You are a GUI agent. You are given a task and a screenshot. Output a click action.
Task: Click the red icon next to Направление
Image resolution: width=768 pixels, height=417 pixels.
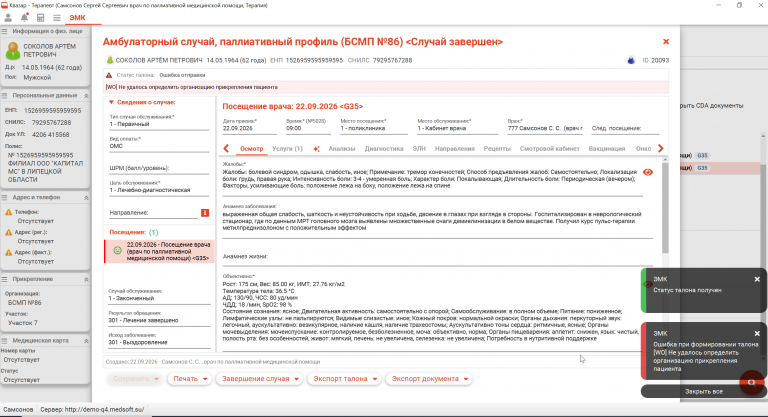[x=205, y=213]
